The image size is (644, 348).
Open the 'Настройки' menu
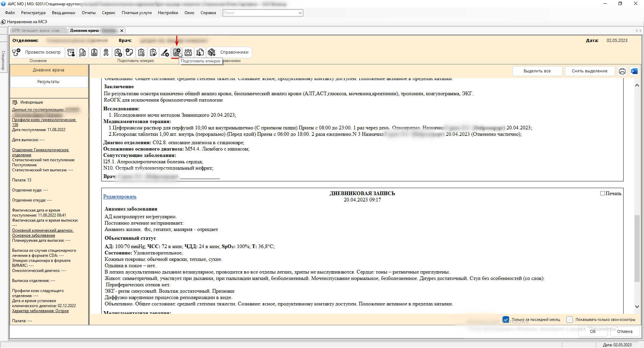pos(168,13)
